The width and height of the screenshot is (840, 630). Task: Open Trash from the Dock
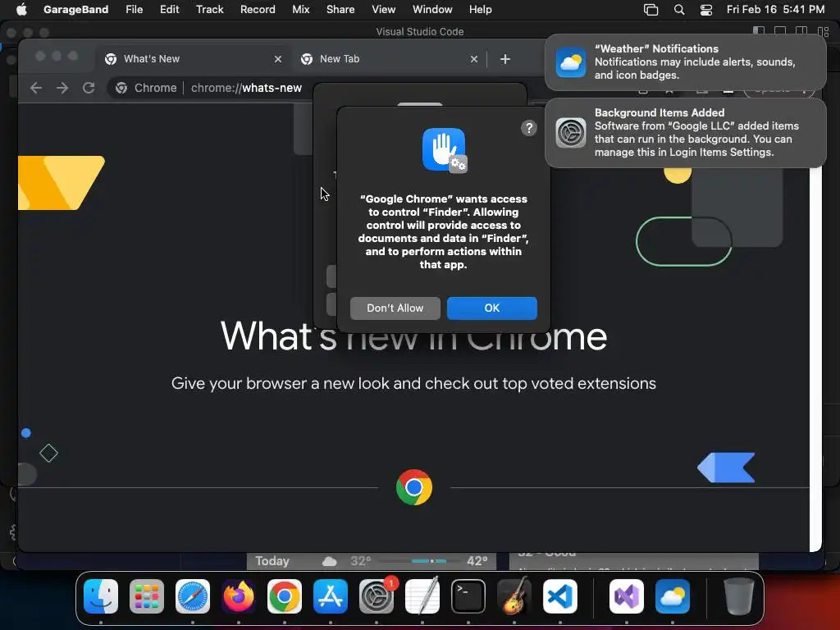[x=739, y=596]
